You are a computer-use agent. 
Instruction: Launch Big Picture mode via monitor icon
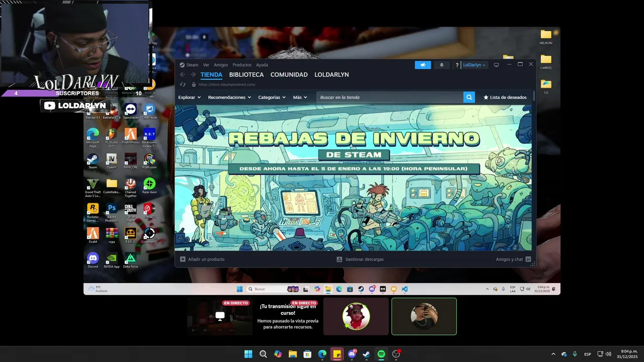pyautogui.click(x=496, y=65)
